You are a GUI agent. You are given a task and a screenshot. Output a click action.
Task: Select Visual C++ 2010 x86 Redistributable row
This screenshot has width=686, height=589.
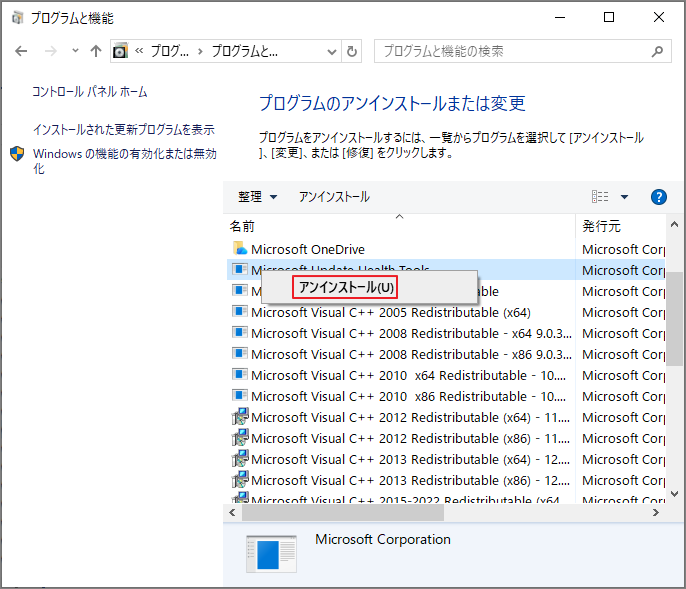click(x=408, y=396)
